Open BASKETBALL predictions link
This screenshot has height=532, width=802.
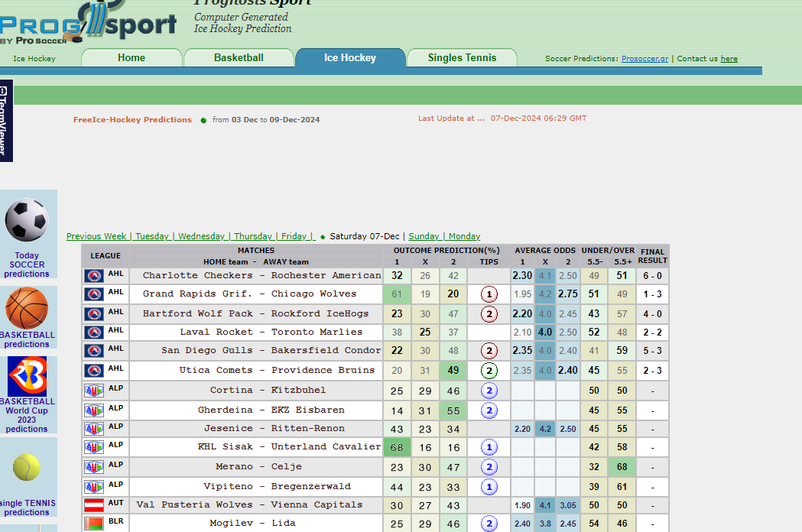pyautogui.click(x=27, y=339)
